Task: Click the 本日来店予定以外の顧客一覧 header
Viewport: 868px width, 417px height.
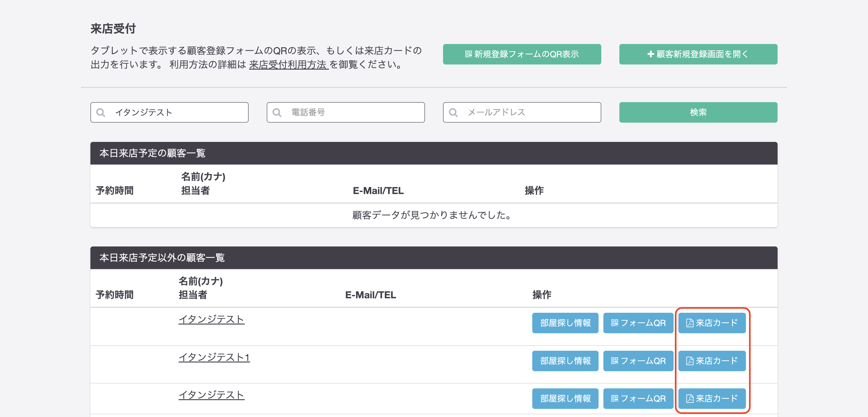Action: (x=434, y=257)
